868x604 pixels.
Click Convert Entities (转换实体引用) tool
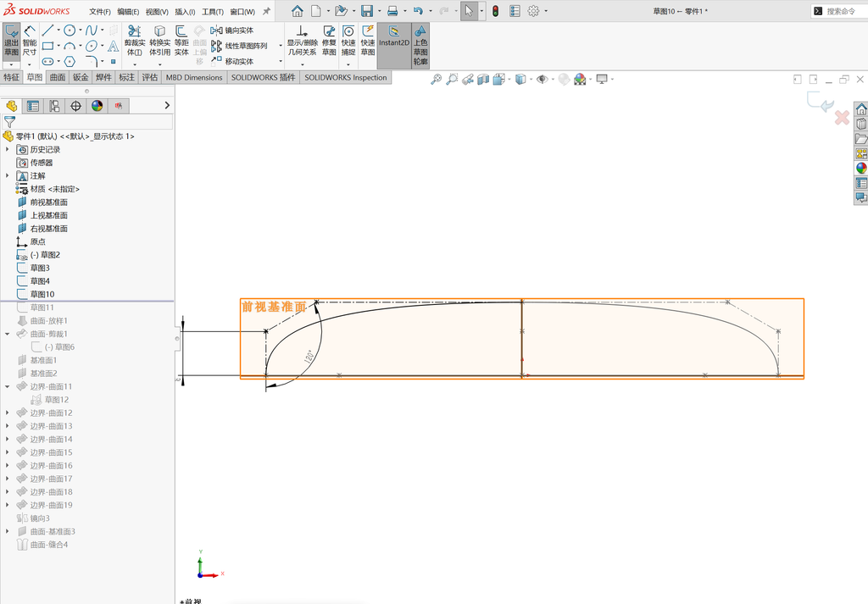click(x=159, y=41)
